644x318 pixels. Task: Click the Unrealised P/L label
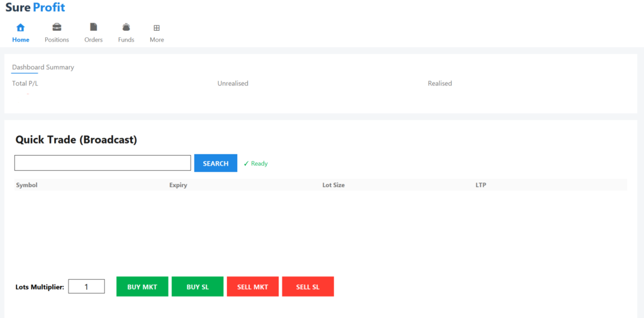233,83
